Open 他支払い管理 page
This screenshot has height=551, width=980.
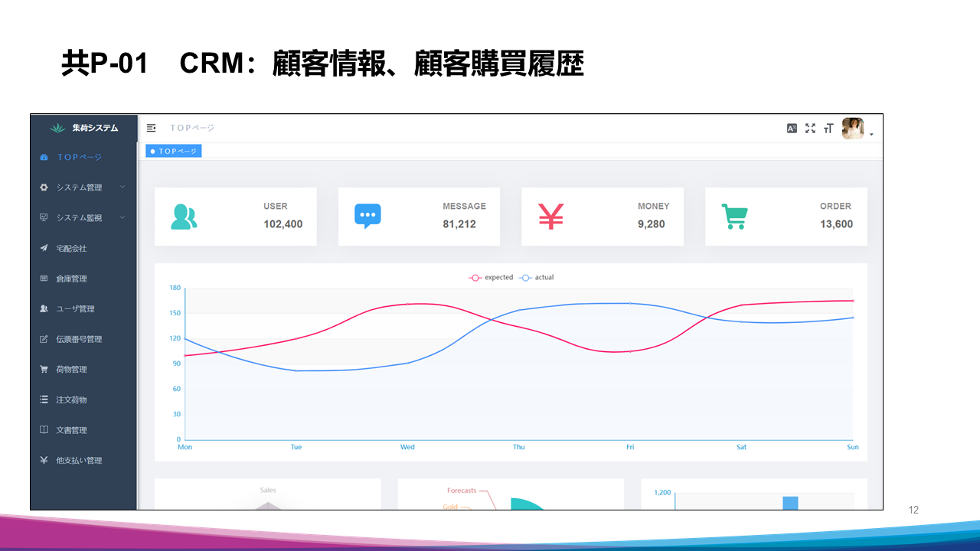pyautogui.click(x=83, y=461)
